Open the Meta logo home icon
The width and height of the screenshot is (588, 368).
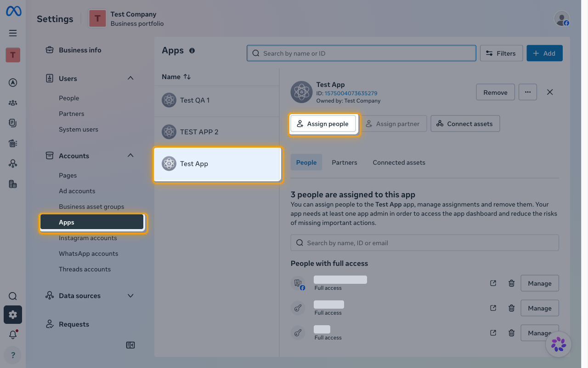click(x=13, y=11)
